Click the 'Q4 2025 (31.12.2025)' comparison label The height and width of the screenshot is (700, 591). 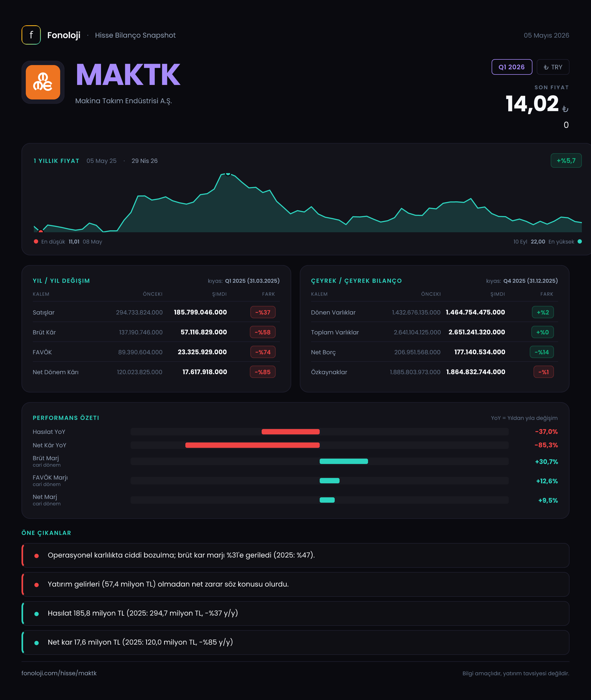pos(531,281)
